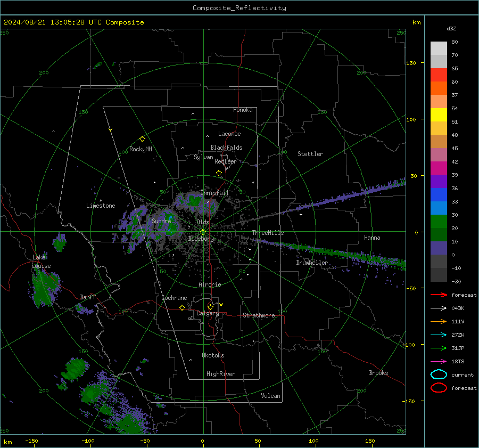Click the Hanna city label

click(x=372, y=238)
